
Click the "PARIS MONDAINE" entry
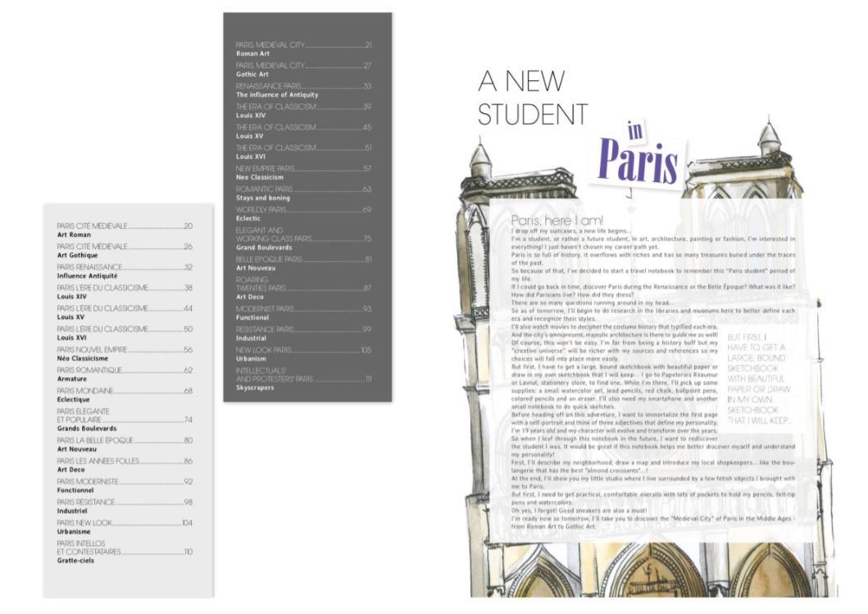tap(125, 390)
